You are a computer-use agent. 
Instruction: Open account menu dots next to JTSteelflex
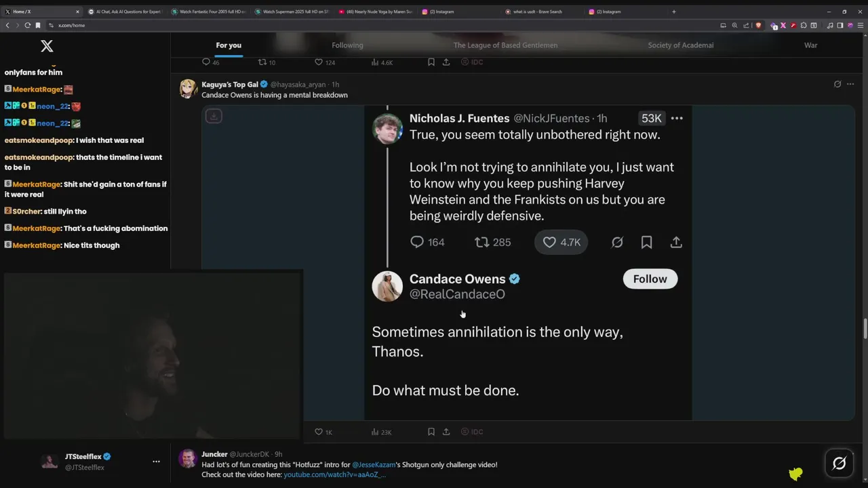pos(156,462)
